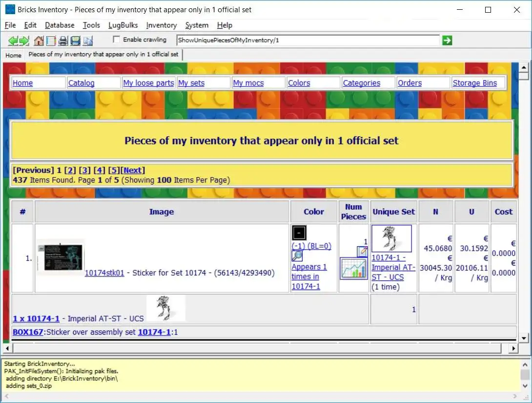Select the 'Pieces of my inventory' tab
This screenshot has height=403, width=532.
(103, 54)
